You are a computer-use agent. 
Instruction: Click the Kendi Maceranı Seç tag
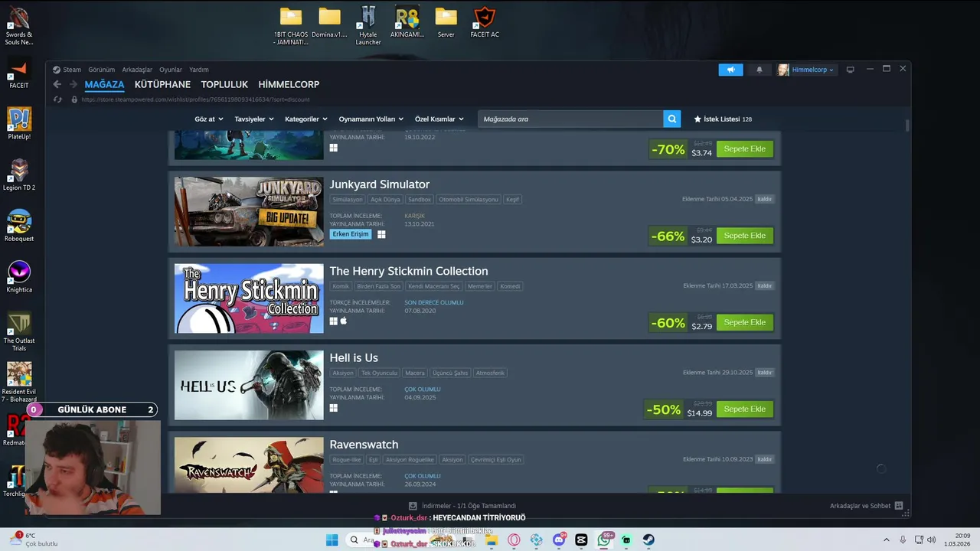(x=434, y=286)
